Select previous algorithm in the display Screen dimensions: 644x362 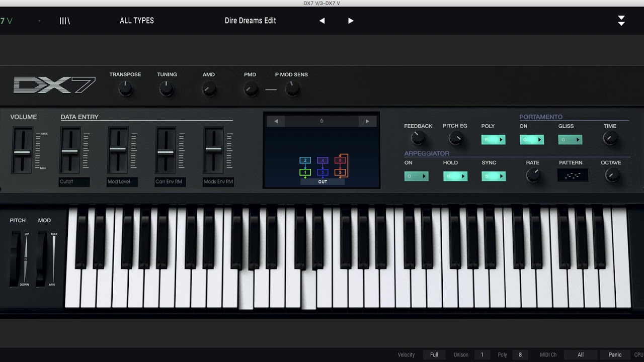(276, 121)
